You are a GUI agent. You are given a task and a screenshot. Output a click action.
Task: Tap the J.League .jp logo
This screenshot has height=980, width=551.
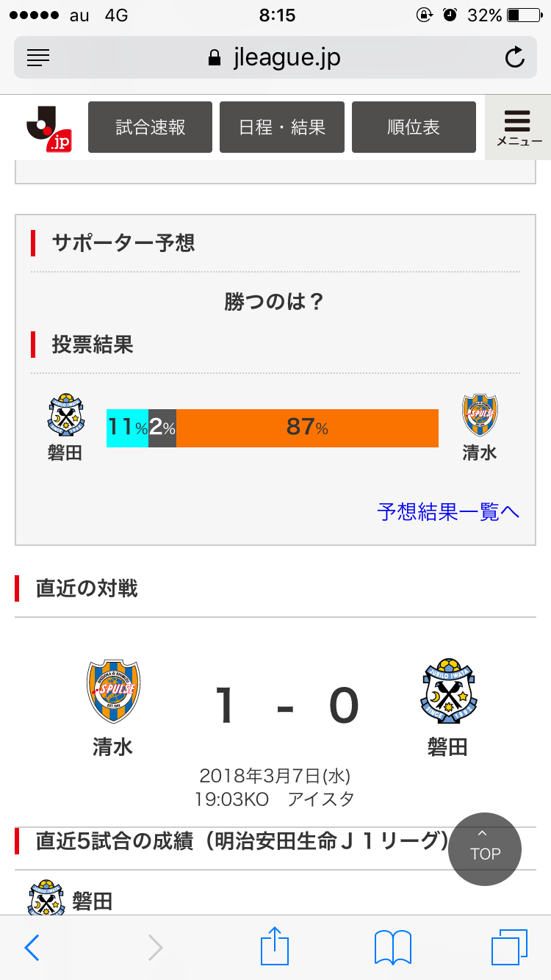pos(48,127)
